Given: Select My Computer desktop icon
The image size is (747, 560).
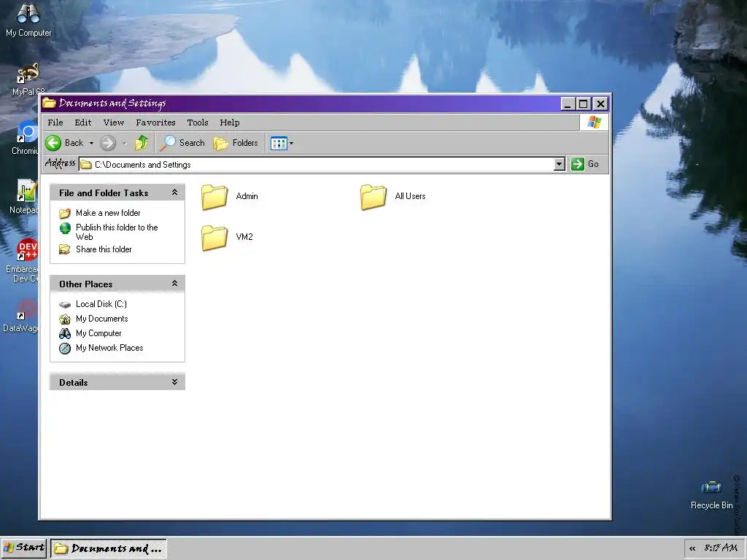Looking at the screenshot, I should click(x=28, y=20).
